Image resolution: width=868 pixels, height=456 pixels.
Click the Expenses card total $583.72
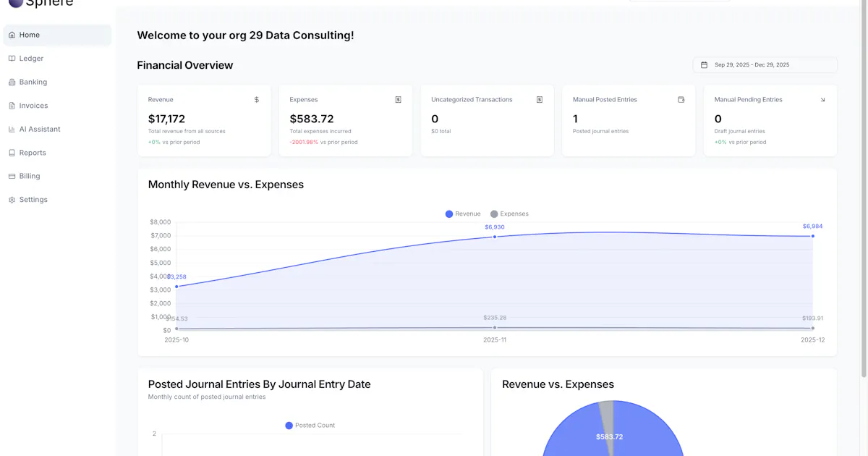point(312,119)
